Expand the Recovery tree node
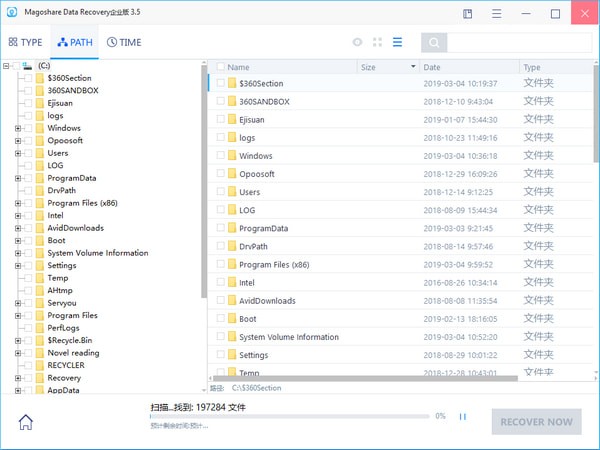 coord(18,378)
